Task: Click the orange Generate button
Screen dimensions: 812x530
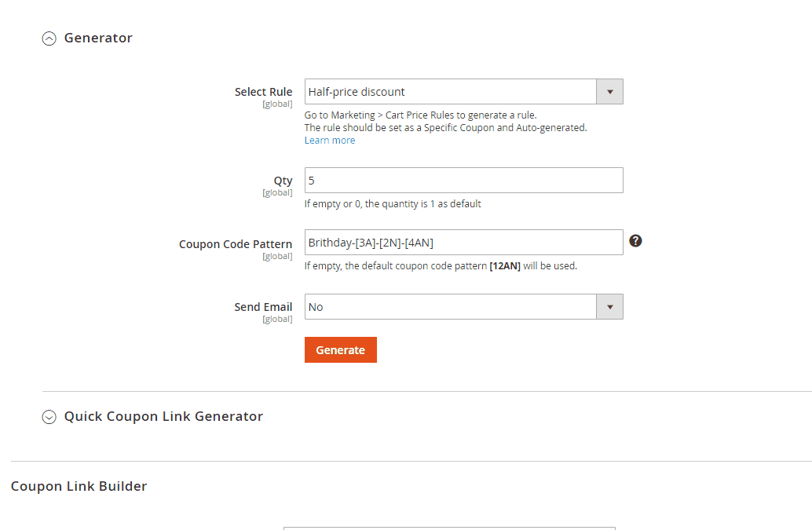Action: pyautogui.click(x=341, y=350)
